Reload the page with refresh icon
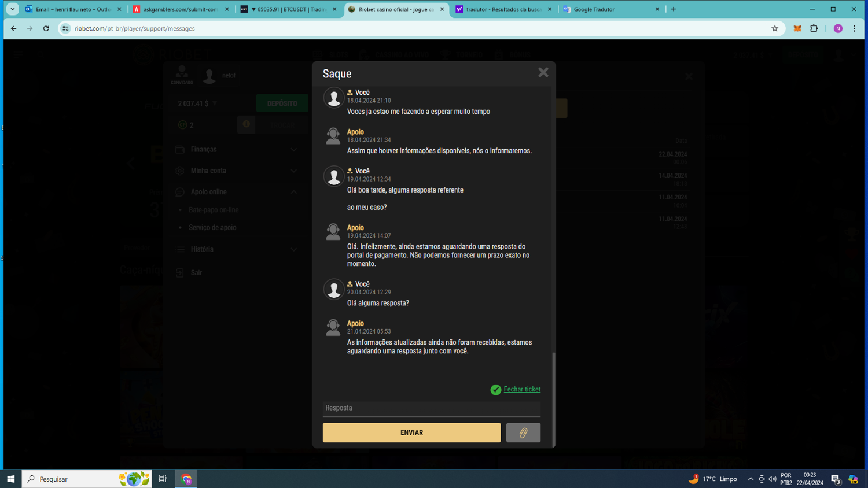868x488 pixels. [x=46, y=28]
